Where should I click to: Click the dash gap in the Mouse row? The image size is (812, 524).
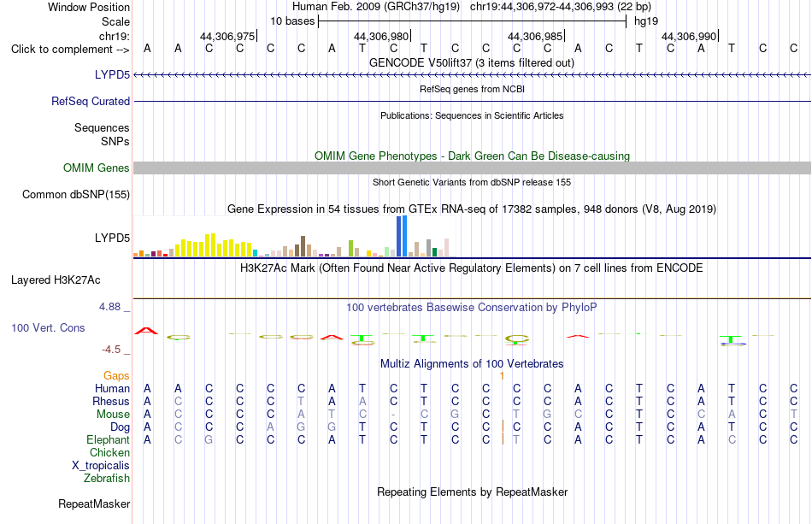pos(393,415)
